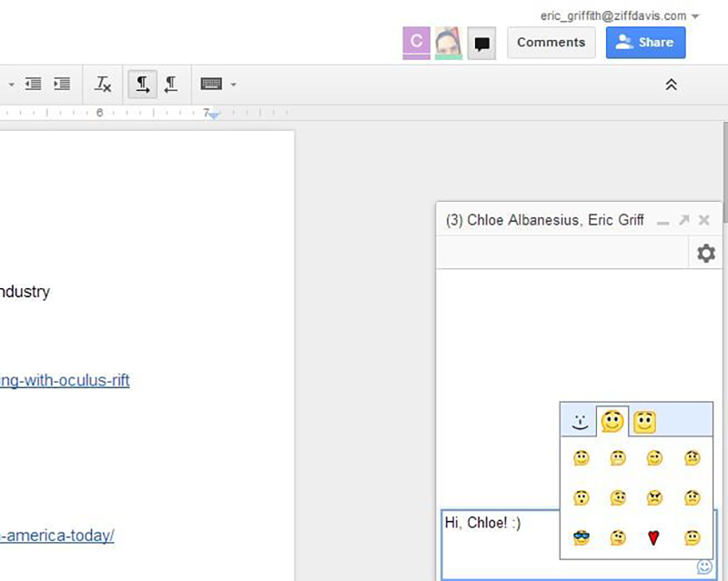Toggle right-to-left paragraph direction
The height and width of the screenshot is (581, 728).
pos(170,85)
